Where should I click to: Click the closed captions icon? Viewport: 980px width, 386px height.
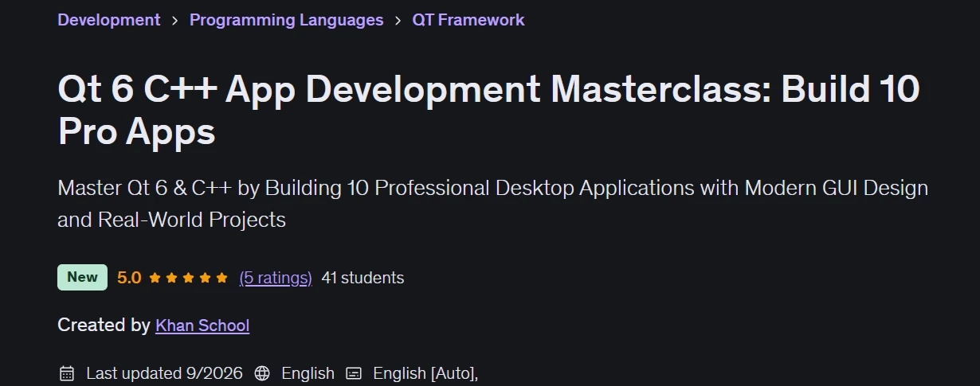[354, 373]
